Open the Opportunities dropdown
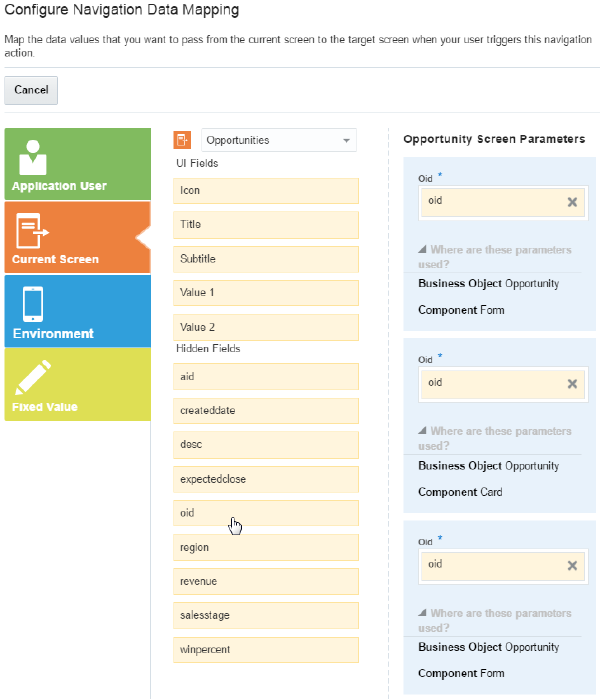This screenshot has height=699, width=600. [347, 140]
